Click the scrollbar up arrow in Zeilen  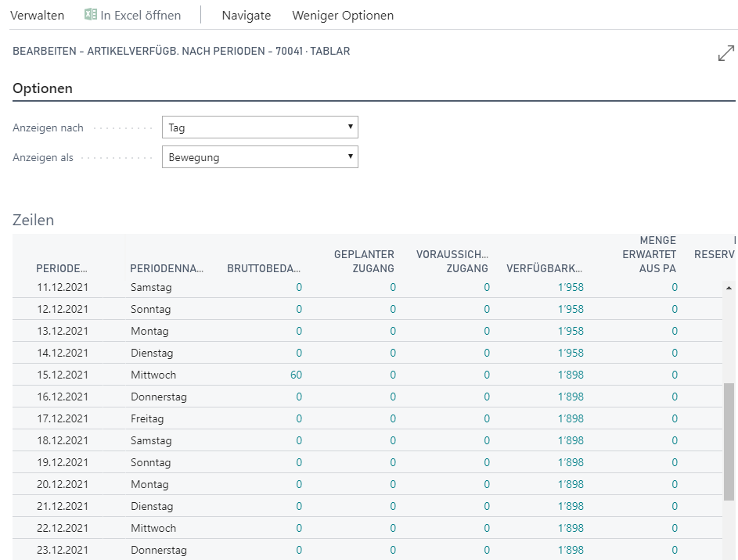(729, 288)
